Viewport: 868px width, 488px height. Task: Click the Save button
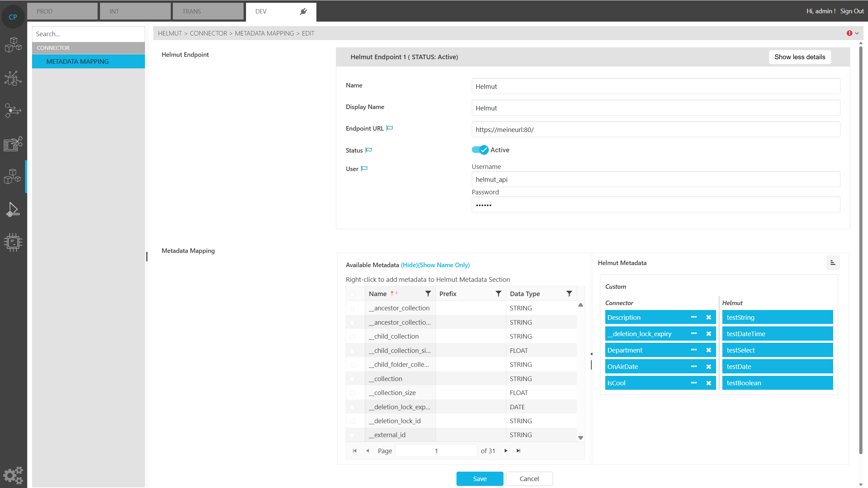pyautogui.click(x=479, y=479)
